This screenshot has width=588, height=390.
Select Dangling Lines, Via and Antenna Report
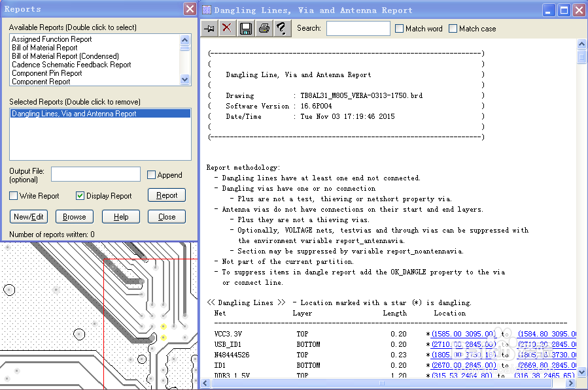[x=100, y=114]
